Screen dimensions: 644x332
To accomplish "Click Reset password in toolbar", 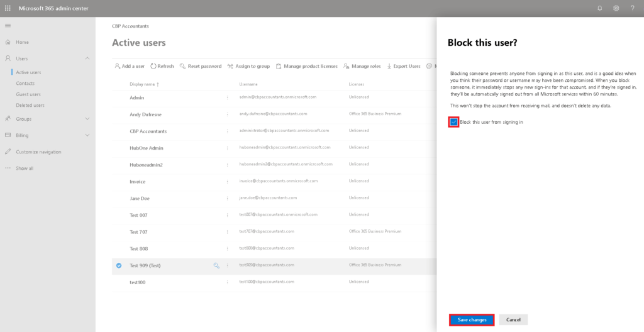I will pyautogui.click(x=201, y=66).
